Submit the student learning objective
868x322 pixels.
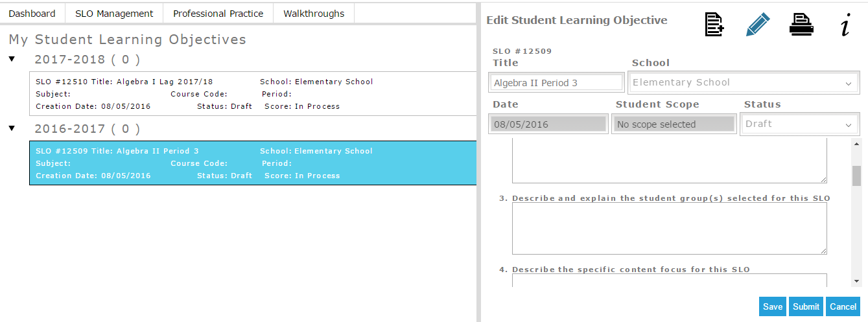pyautogui.click(x=806, y=306)
